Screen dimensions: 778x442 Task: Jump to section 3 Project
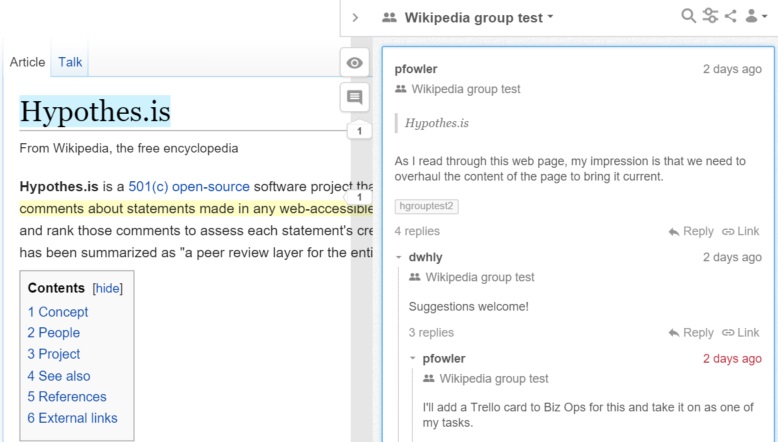(x=54, y=354)
